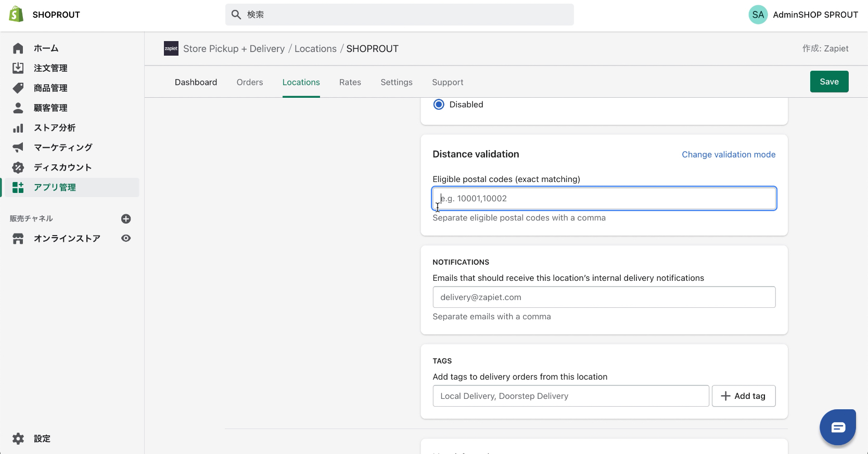868x454 pixels.
Task: View online store using the eye icon
Action: coord(126,238)
